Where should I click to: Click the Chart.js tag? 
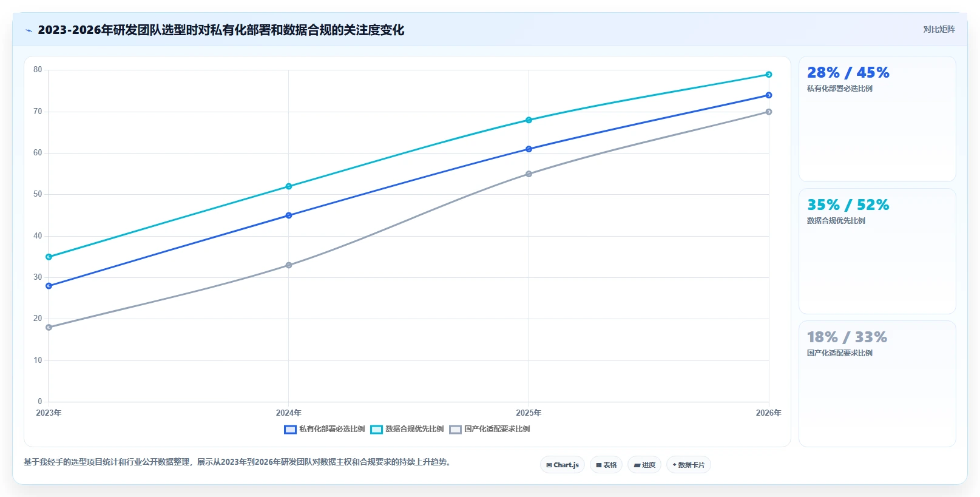click(x=563, y=465)
